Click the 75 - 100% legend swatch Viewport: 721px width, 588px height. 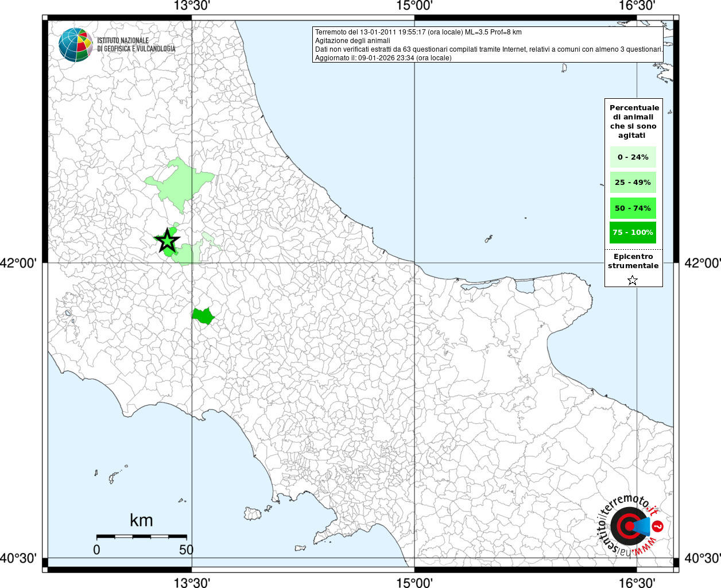(x=633, y=232)
